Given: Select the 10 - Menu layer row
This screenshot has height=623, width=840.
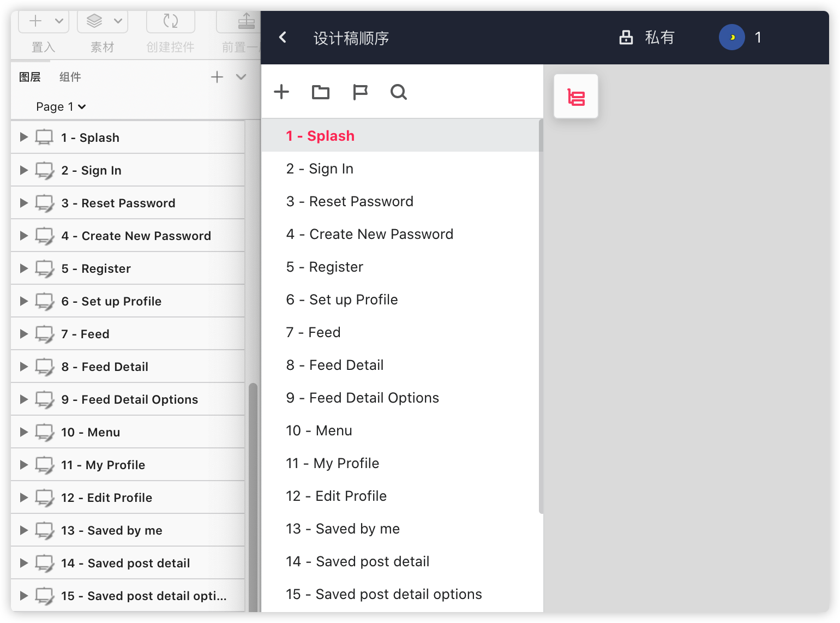Looking at the screenshot, I should tap(128, 432).
